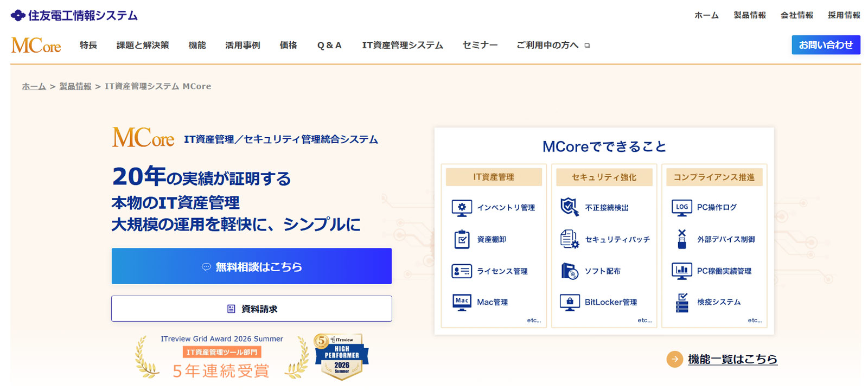The image size is (868, 390).
Task: Go to 活用事例 page
Action: [x=242, y=45]
